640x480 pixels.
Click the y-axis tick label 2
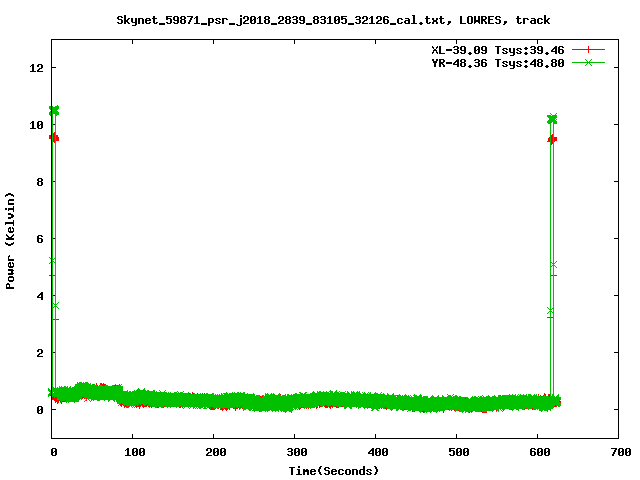(x=40, y=353)
